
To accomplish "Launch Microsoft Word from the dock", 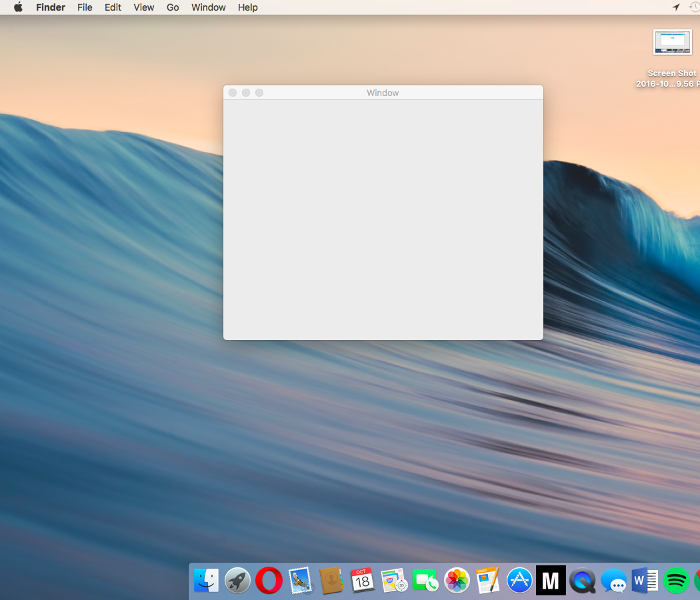I will [645, 581].
